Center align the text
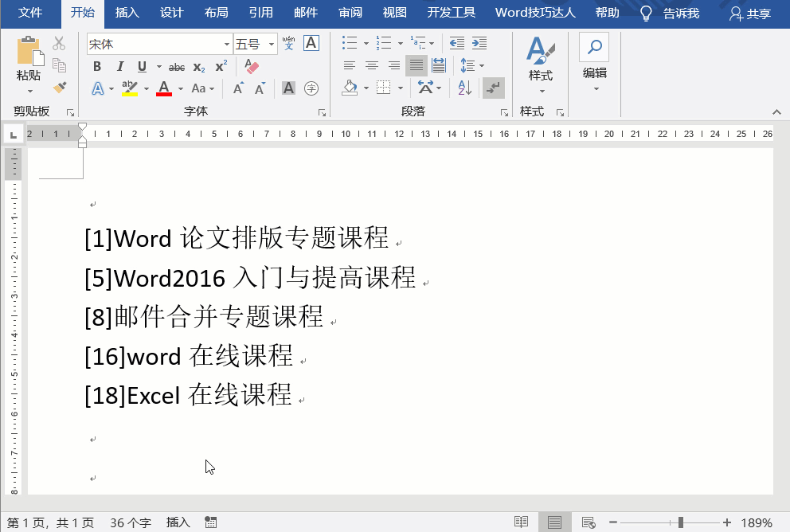The image size is (790, 532). (x=372, y=65)
